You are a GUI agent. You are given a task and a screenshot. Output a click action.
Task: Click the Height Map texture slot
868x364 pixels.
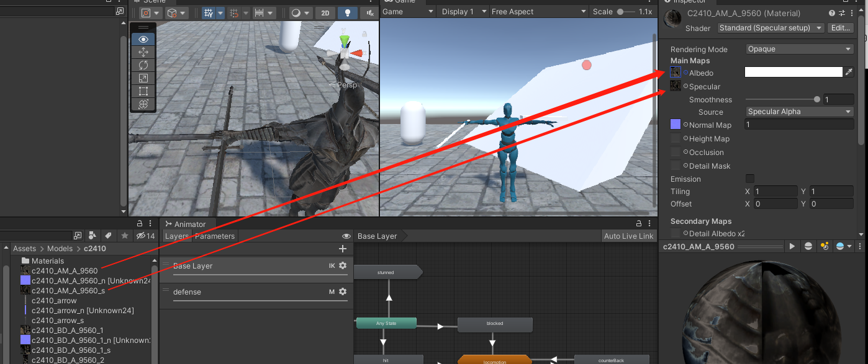point(676,138)
